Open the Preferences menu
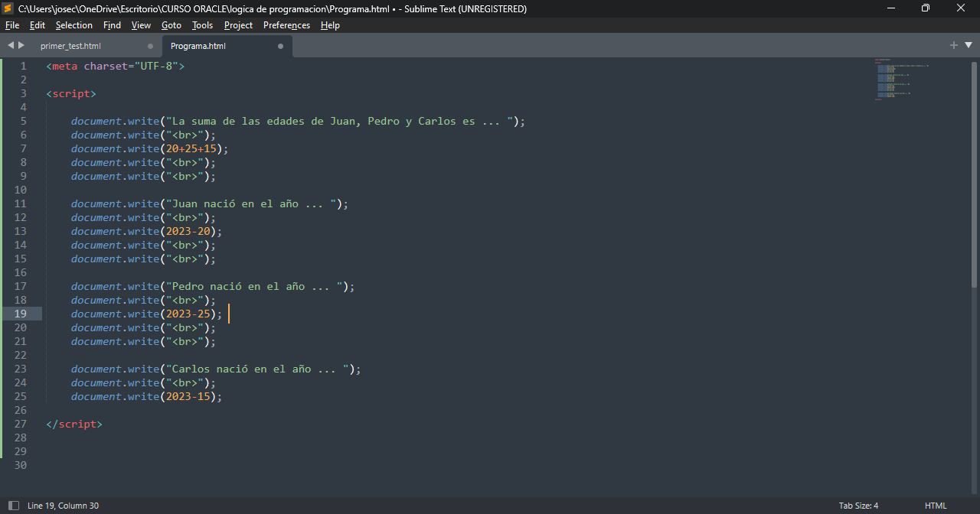Viewport: 980px width, 514px height. (286, 25)
